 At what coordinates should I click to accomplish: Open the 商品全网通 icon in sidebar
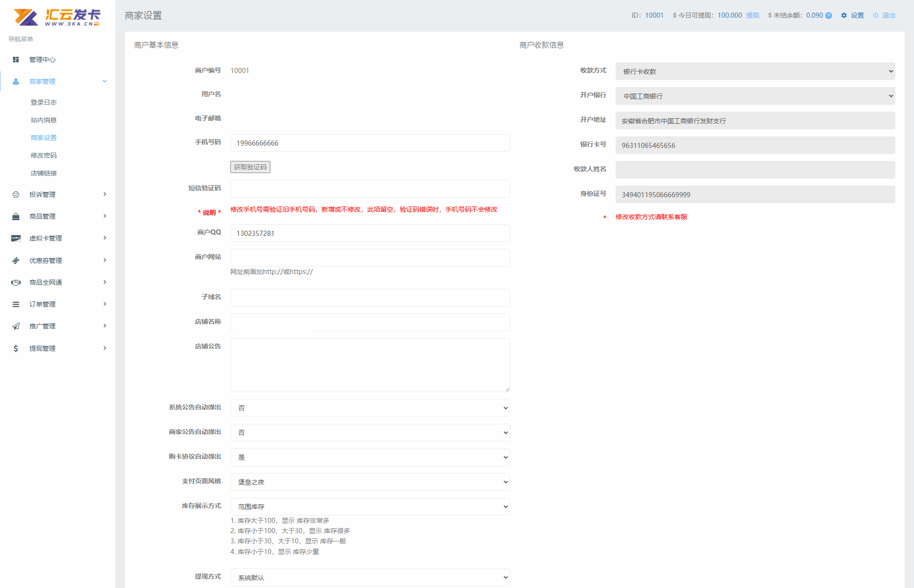pyautogui.click(x=15, y=282)
